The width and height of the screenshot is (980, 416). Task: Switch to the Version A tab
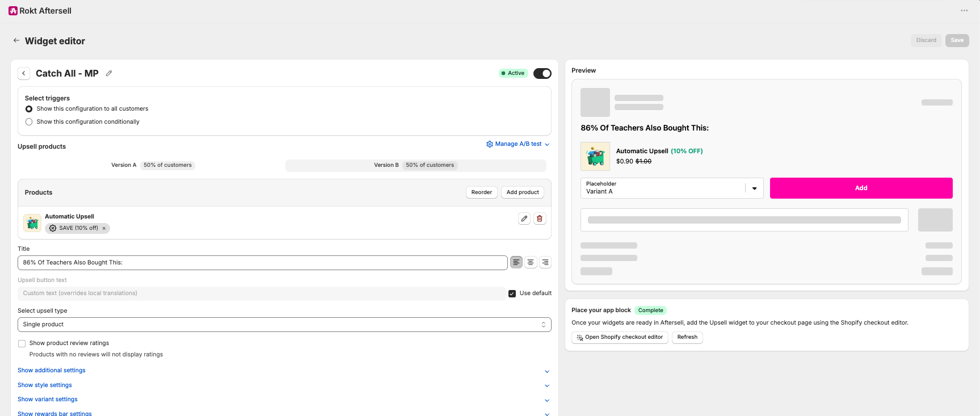tap(152, 165)
